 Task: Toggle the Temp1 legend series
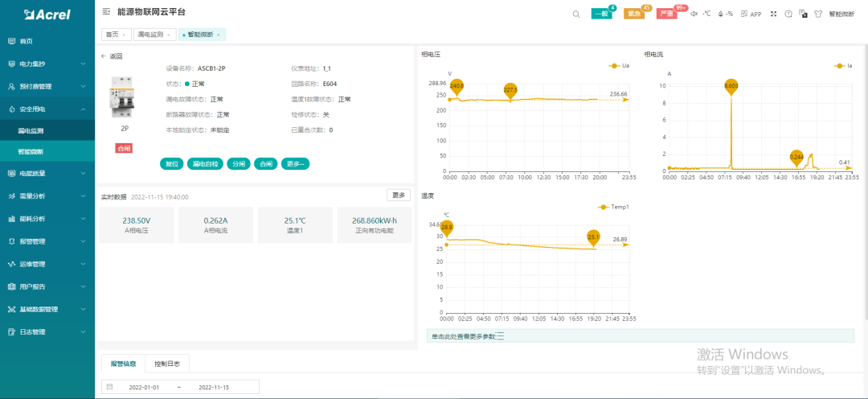coord(613,207)
